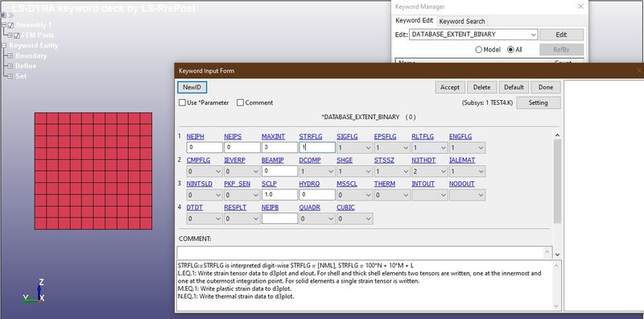Click the HYDRO field label link
The height and width of the screenshot is (319, 644).
click(309, 184)
